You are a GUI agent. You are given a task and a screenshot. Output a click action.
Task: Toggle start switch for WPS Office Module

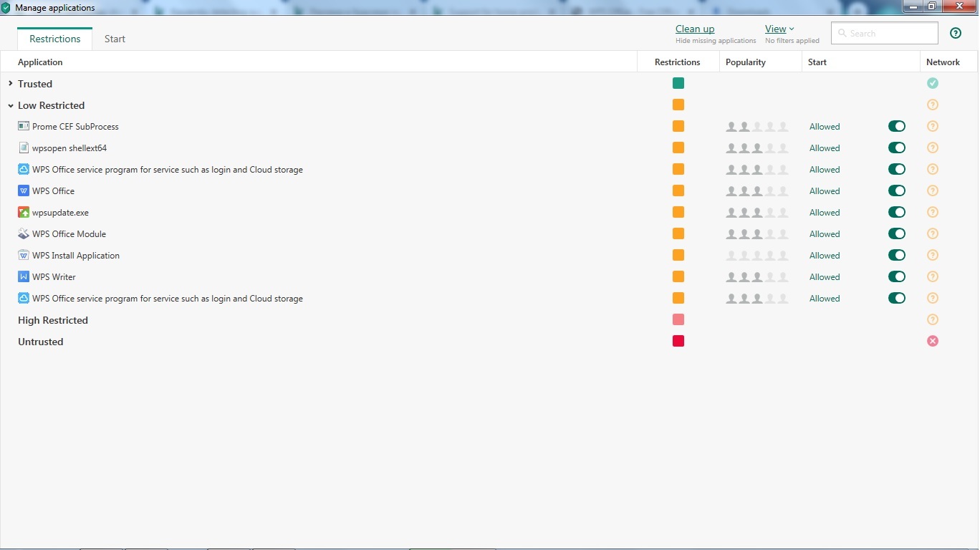897,233
